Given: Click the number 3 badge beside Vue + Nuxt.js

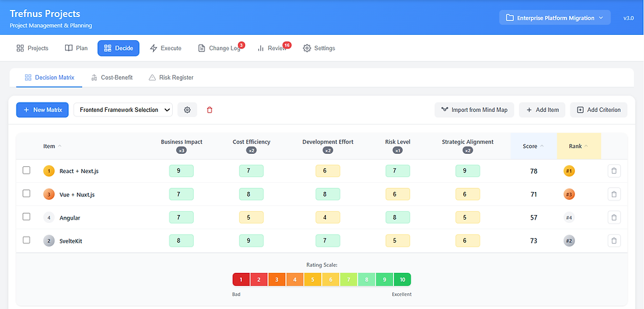Looking at the screenshot, I should 49,195.
